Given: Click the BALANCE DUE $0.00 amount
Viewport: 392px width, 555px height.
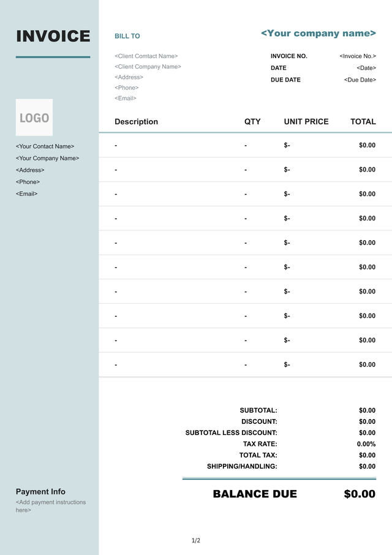Looking at the screenshot, I should coord(360,494).
